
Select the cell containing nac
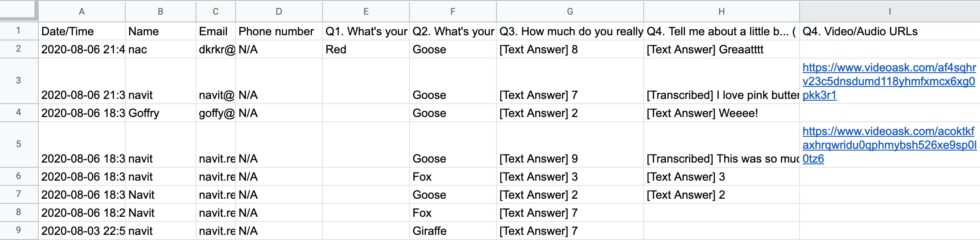point(161,49)
